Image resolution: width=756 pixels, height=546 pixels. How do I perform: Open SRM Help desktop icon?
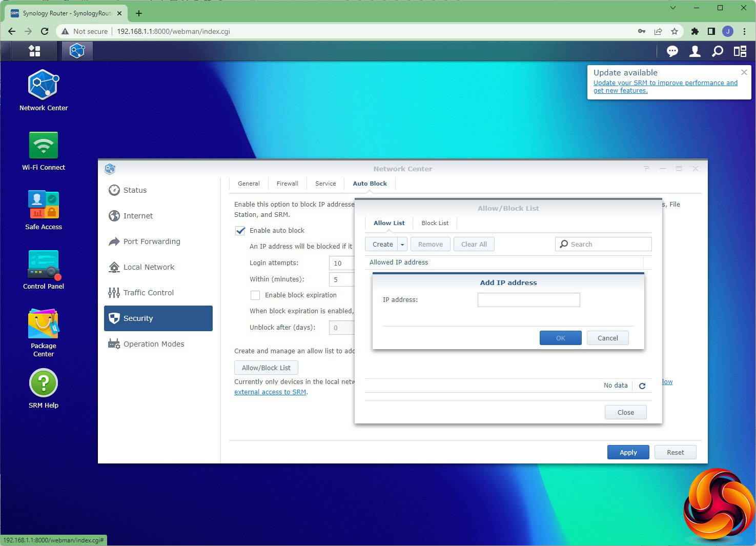[44, 389]
